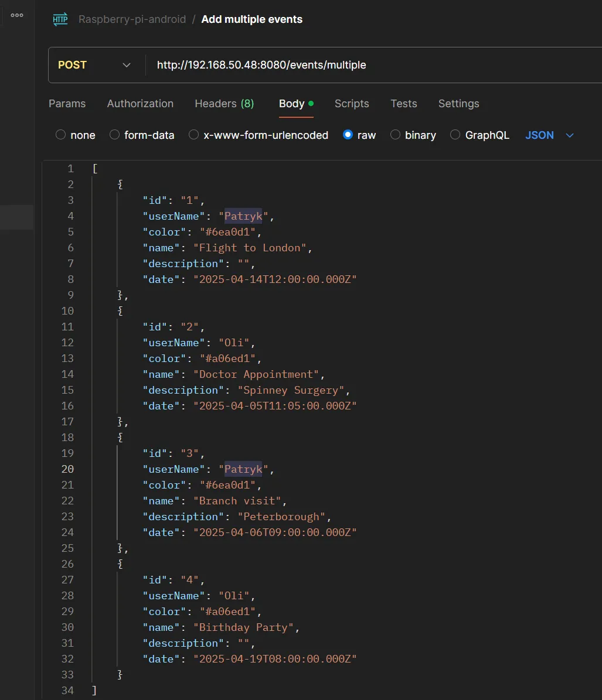This screenshot has height=700, width=602.
Task: Open the Tests tab
Action: (x=404, y=104)
